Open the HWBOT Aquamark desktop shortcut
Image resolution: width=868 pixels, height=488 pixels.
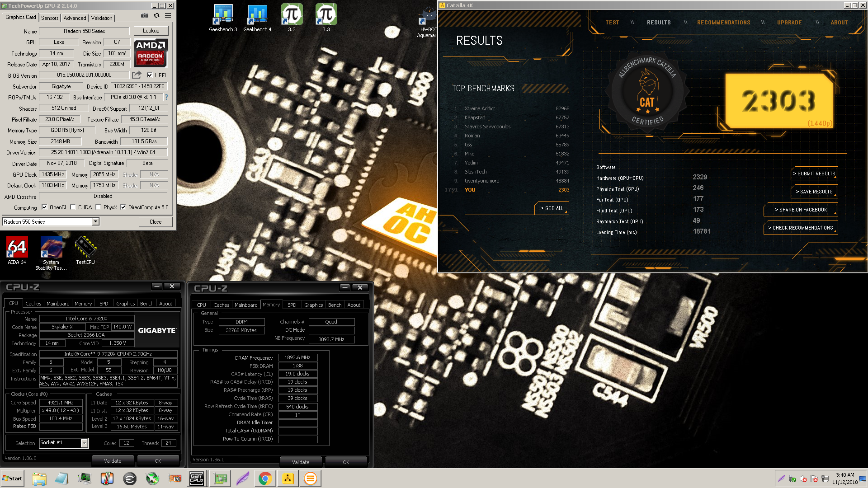(x=427, y=23)
